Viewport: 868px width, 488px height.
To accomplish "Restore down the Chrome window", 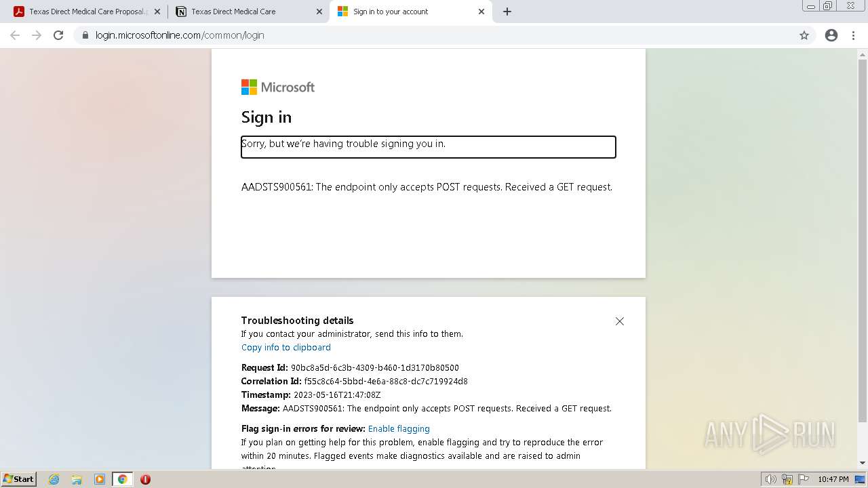I will (x=828, y=6).
